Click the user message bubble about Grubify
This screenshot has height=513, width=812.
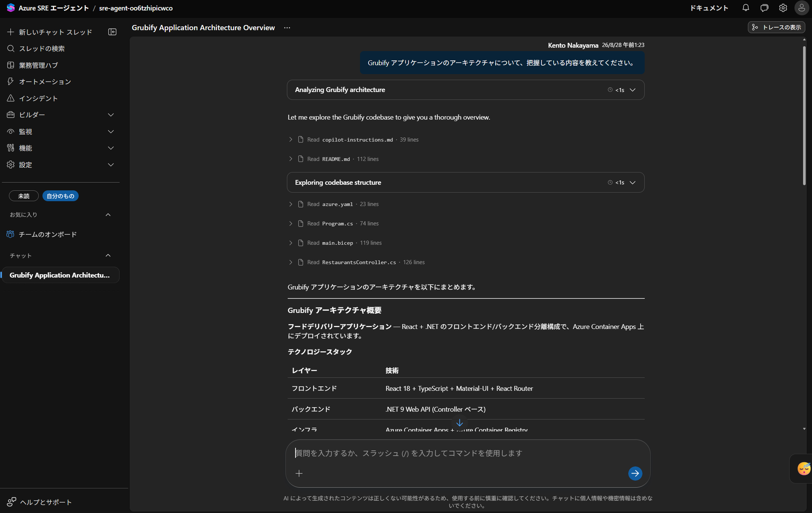[502, 63]
